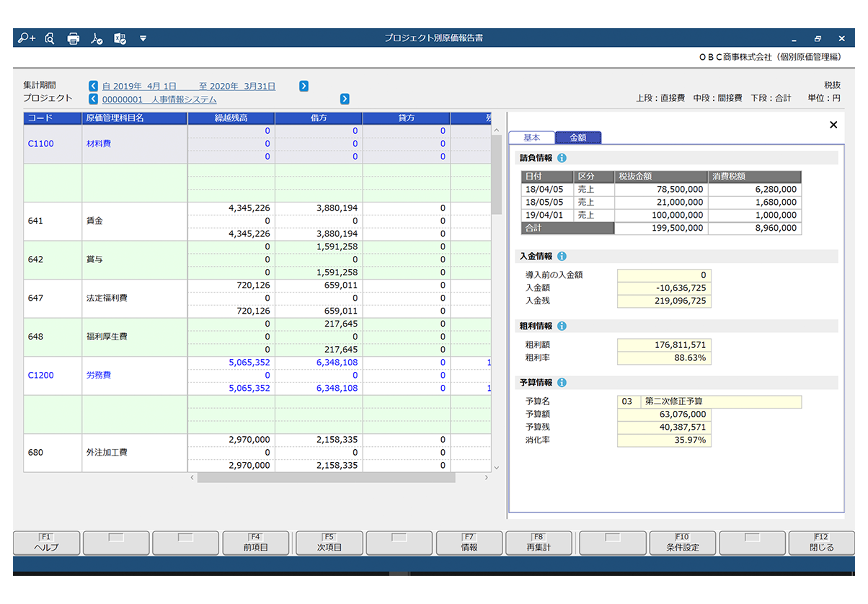Image resolution: width=868 pixels, height=604 pixels.
Task: Click the 合計 row of 請負情報 table
Action: tap(661, 228)
